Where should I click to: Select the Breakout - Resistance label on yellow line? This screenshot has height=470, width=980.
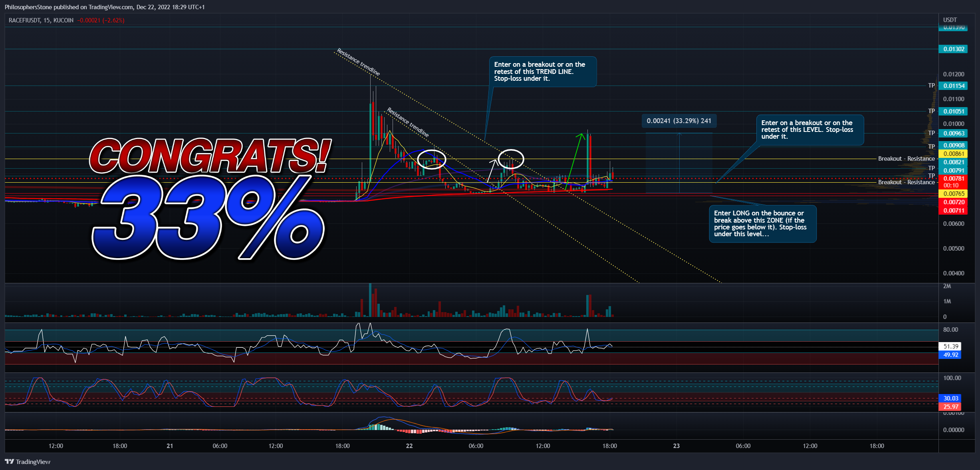pos(906,182)
